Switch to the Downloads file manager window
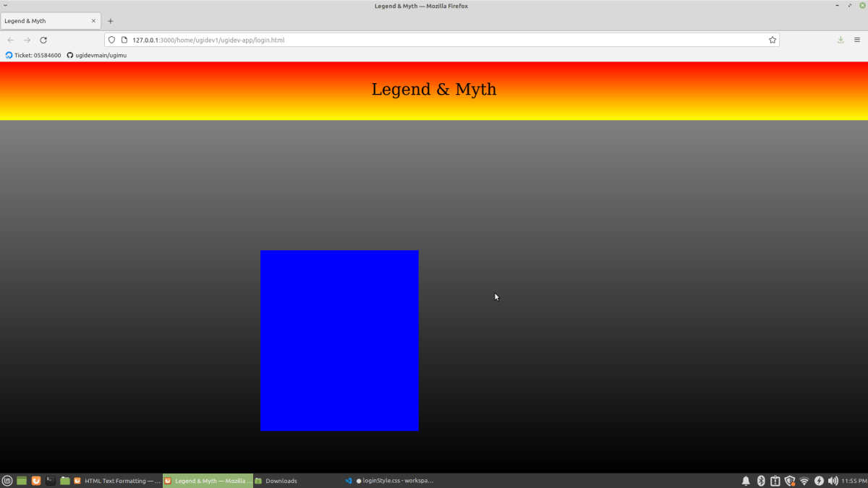Image resolution: width=868 pixels, height=488 pixels. pyautogui.click(x=298, y=481)
